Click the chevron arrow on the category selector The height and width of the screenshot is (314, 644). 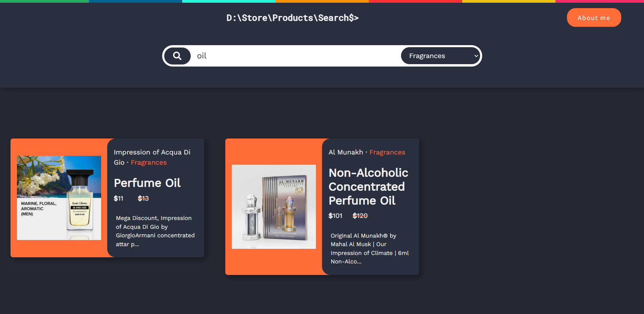(476, 56)
